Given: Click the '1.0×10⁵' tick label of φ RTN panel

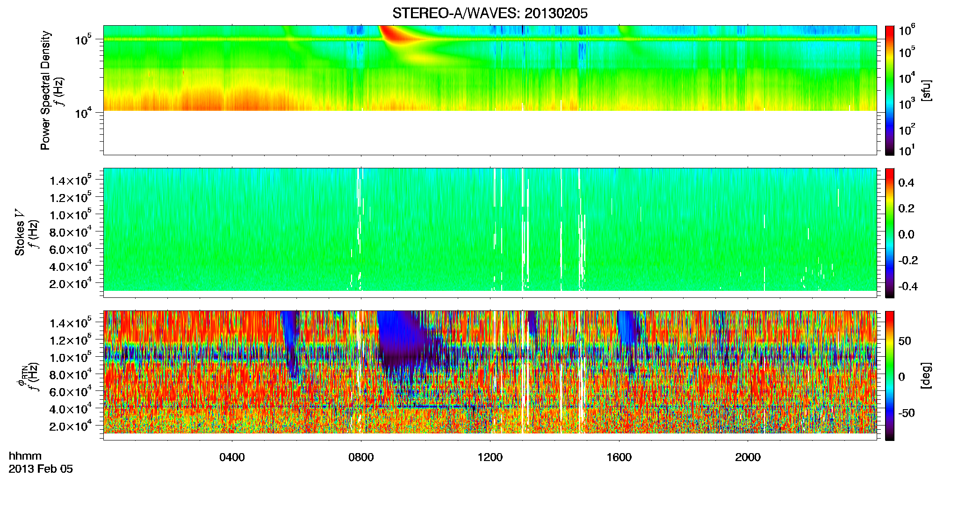Looking at the screenshot, I should (71, 357).
